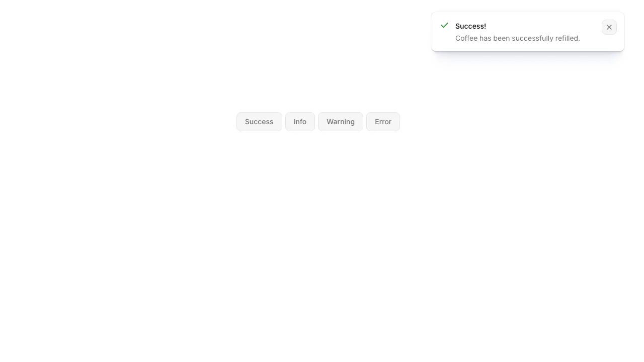Dismiss the Success toast with the X button
Image resolution: width=644 pixels, height=362 pixels.
(609, 27)
